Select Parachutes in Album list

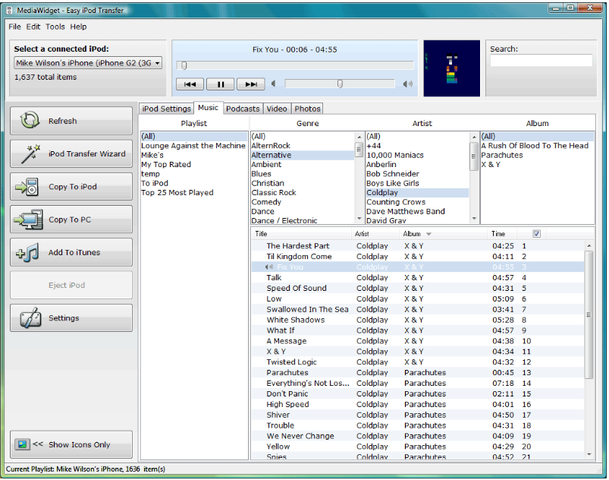point(538,155)
